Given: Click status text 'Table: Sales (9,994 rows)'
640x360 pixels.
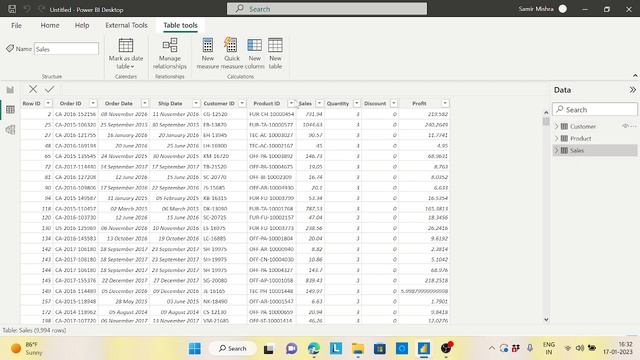Looking at the screenshot, I should pos(34,330).
